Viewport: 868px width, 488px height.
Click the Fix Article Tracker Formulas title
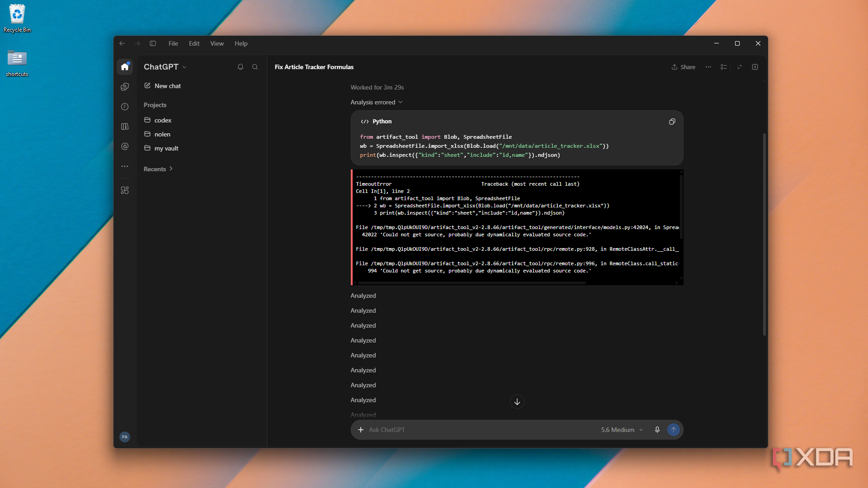pos(314,67)
